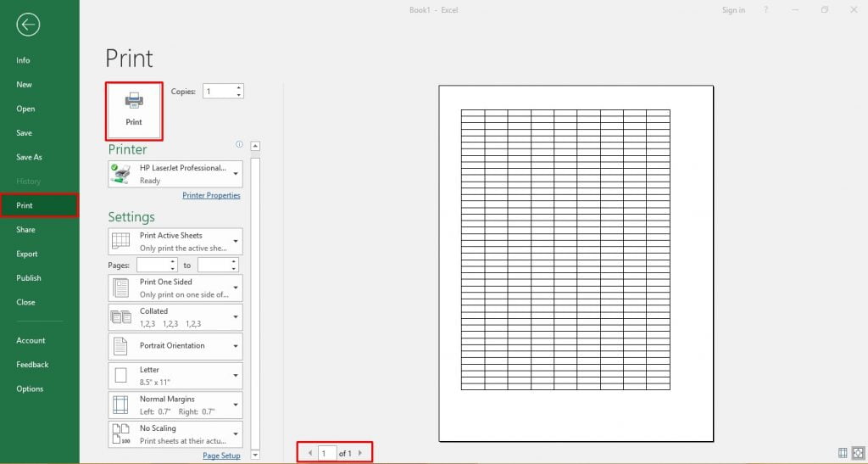Click the printer status text 'Ready'
Screen dimensions: 868x464
tap(150, 181)
